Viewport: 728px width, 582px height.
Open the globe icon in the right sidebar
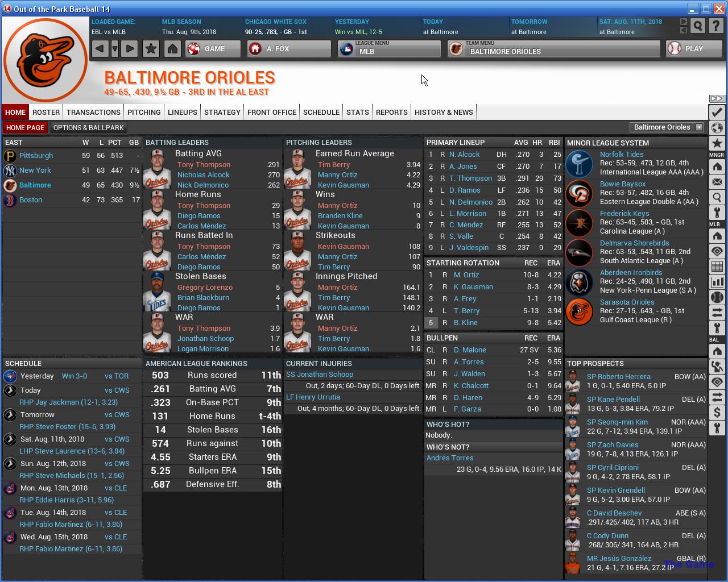click(x=717, y=128)
